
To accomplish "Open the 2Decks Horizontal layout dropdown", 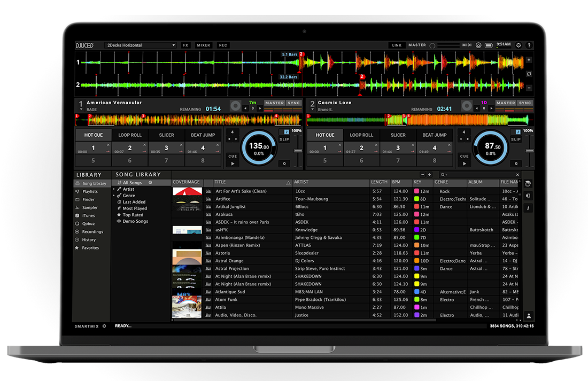I will coord(141,45).
